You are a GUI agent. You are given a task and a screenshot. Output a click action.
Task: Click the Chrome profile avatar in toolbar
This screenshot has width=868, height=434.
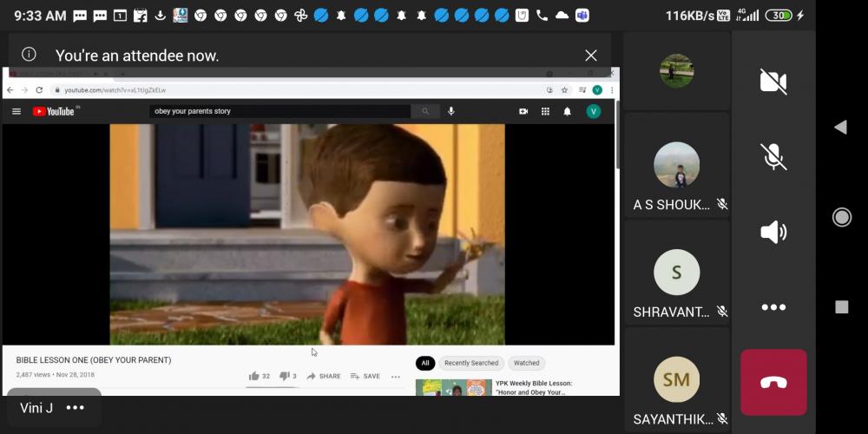(597, 89)
